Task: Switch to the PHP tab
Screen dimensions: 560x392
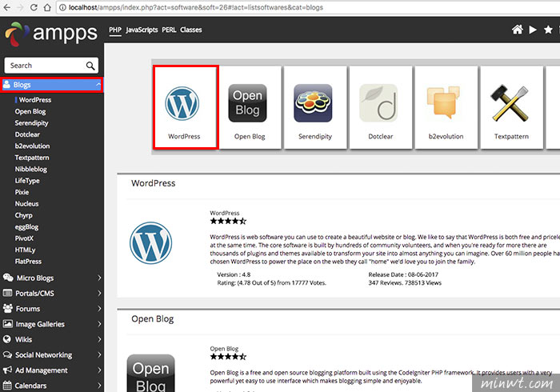Action: click(115, 30)
